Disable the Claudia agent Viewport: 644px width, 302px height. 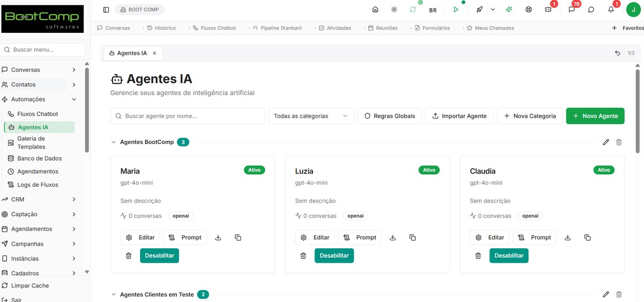pyautogui.click(x=509, y=256)
